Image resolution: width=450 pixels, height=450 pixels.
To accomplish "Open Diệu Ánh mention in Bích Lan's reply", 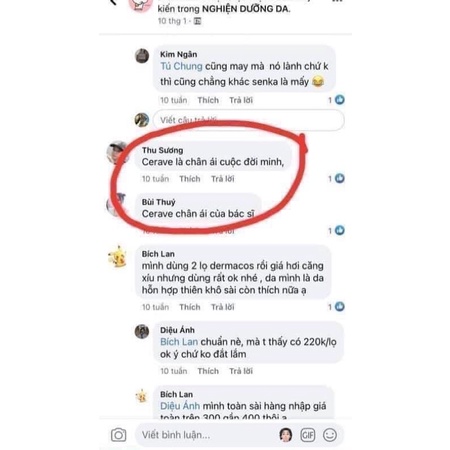I will pyautogui.click(x=180, y=406).
